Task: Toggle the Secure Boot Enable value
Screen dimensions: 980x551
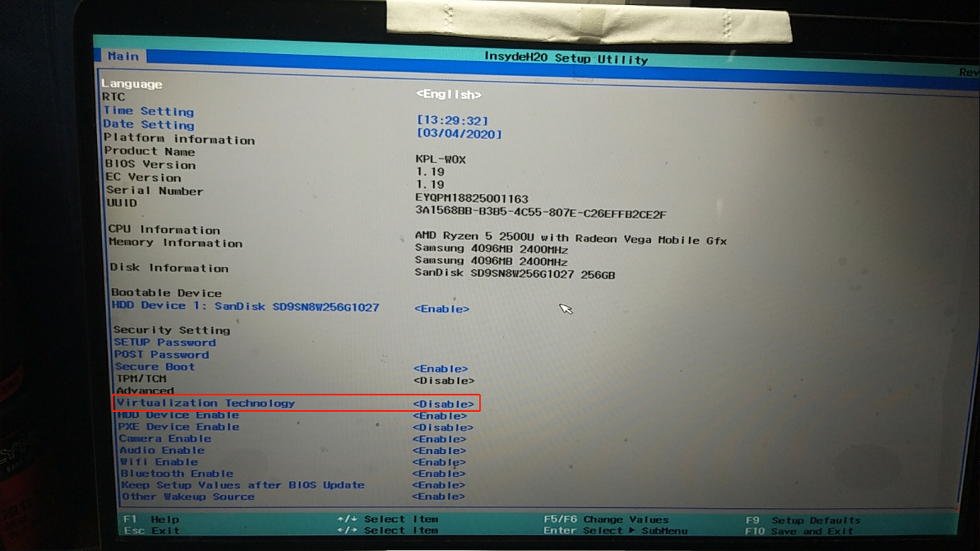Action: coord(440,369)
